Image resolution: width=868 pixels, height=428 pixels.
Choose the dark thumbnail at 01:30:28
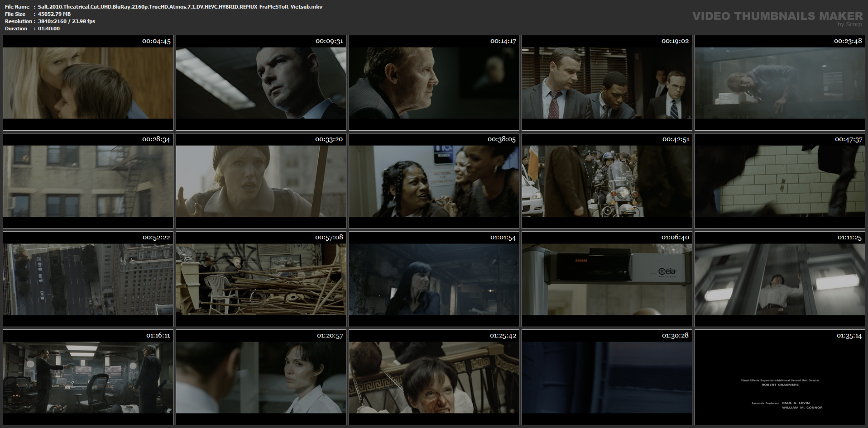point(607,377)
